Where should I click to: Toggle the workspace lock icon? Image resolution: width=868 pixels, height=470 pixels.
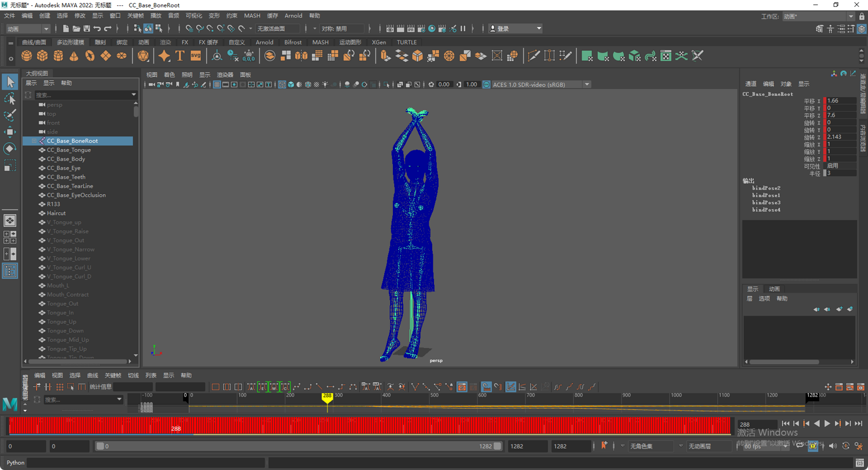(x=862, y=16)
